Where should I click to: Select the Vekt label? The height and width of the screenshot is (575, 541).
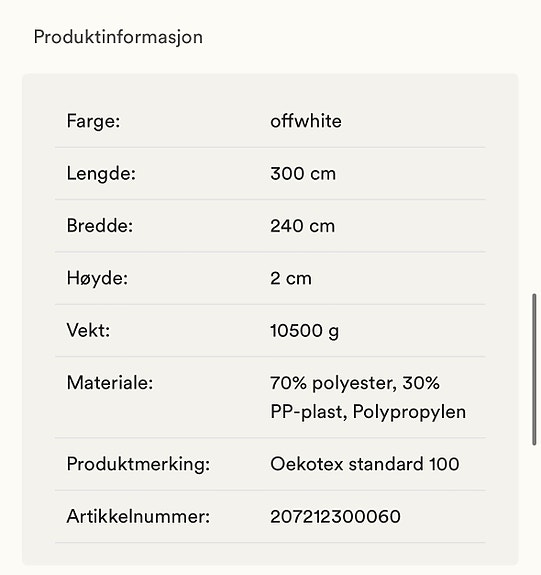point(88,330)
